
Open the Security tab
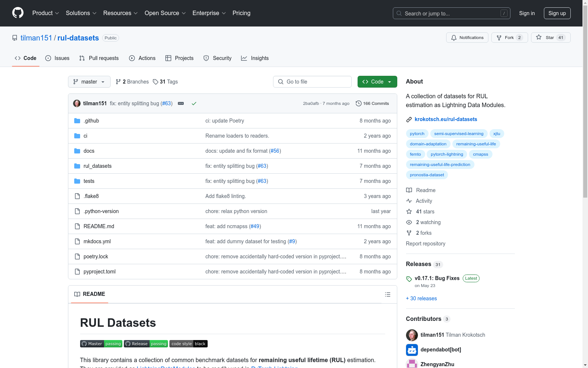pos(218,58)
